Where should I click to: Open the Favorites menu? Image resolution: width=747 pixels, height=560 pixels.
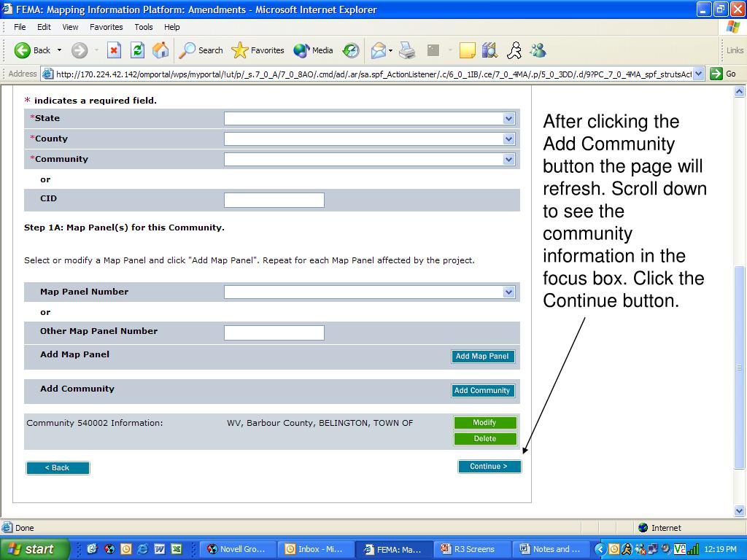click(x=107, y=27)
